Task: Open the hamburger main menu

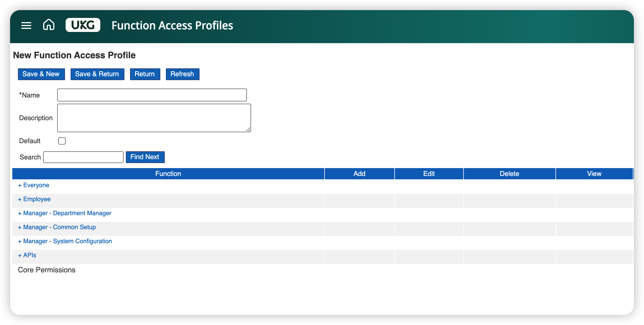Action: point(26,25)
